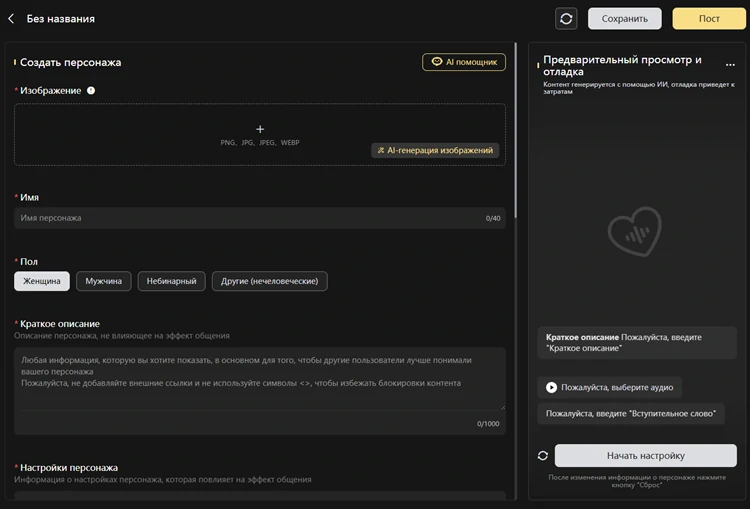Click the reset icon beside Начать настройку
750x509 pixels.
pyautogui.click(x=542, y=455)
